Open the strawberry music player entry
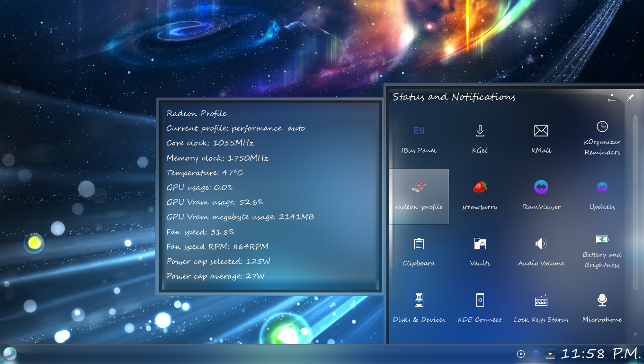Screen dimensions: 644x364 pyautogui.click(x=480, y=196)
